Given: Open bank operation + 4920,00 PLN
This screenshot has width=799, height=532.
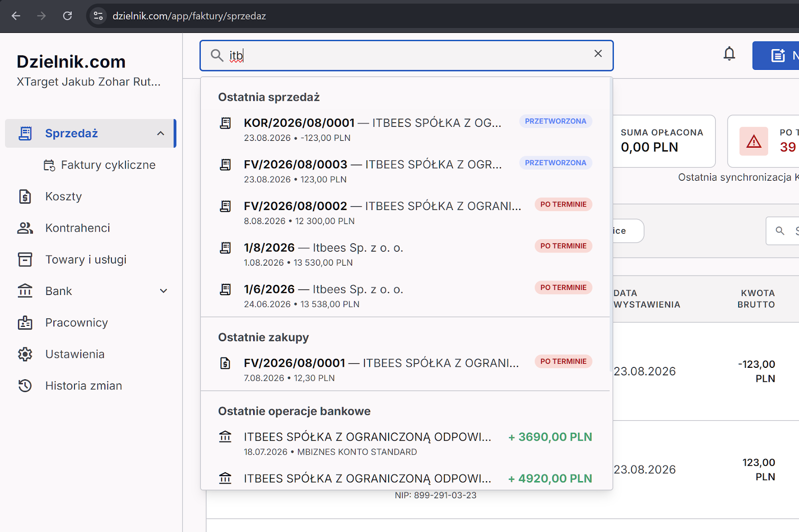Looking at the screenshot, I should [x=405, y=478].
